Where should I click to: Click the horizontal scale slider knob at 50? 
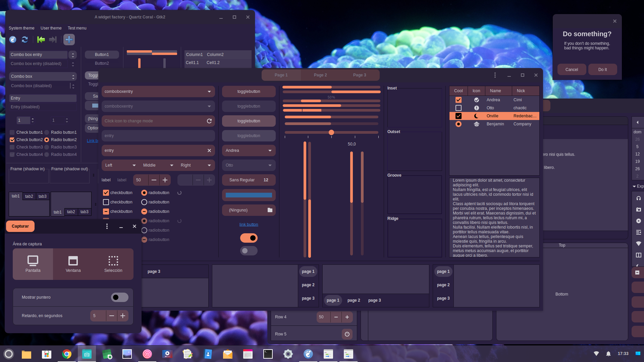point(331,132)
